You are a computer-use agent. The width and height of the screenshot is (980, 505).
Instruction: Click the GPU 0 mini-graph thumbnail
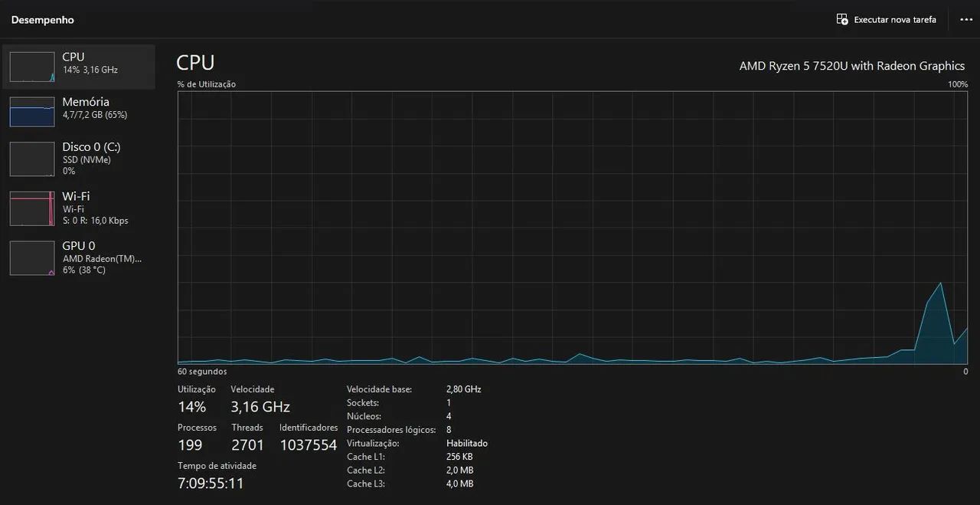coord(32,257)
